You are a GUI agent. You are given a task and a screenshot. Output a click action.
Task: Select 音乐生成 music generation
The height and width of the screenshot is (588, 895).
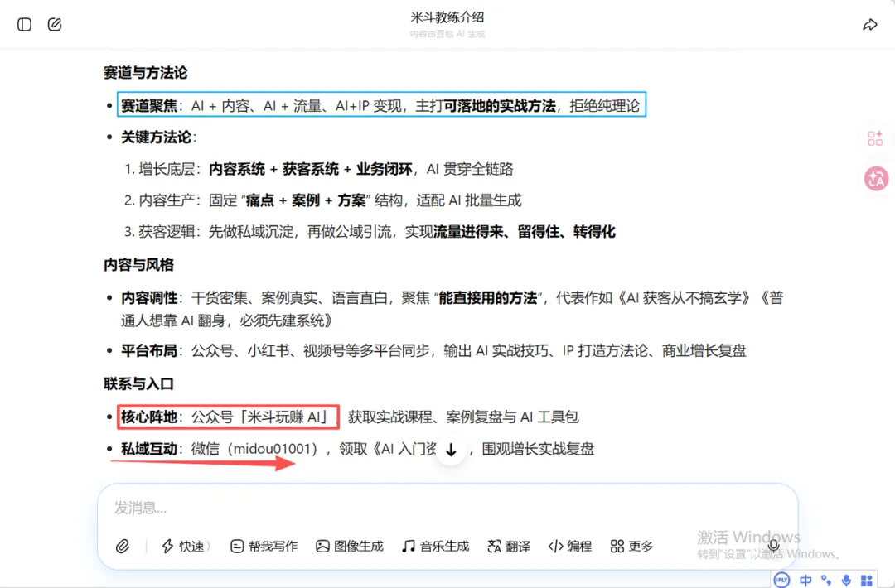click(436, 547)
